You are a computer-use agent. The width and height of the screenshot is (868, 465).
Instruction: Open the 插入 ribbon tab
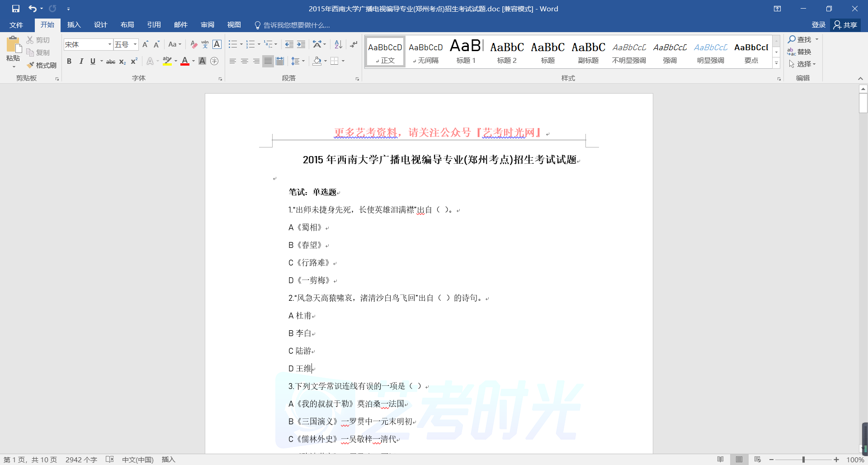click(x=74, y=25)
